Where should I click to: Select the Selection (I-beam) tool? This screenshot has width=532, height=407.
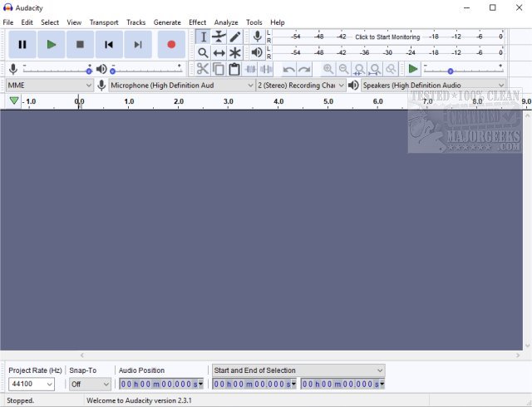203,37
